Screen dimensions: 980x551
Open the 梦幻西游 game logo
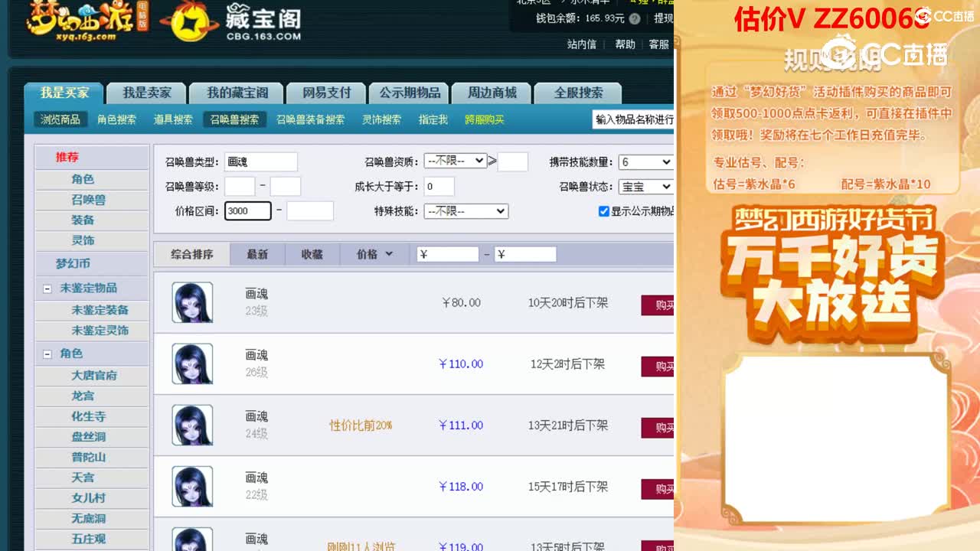coord(87,21)
